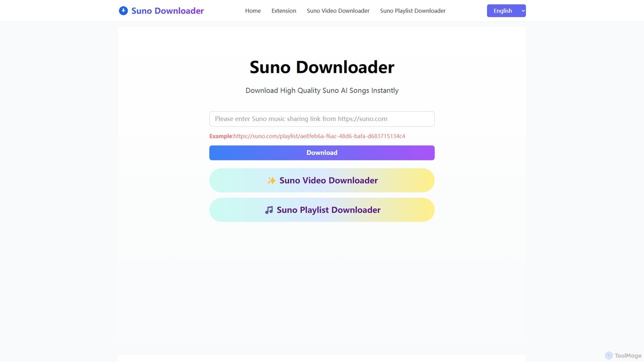This screenshot has height=362, width=644.
Task: Click the Suno Downloader main heading
Action: (x=322, y=67)
